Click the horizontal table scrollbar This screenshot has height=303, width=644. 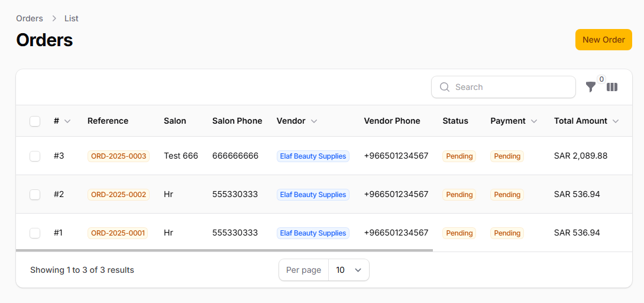(225, 250)
